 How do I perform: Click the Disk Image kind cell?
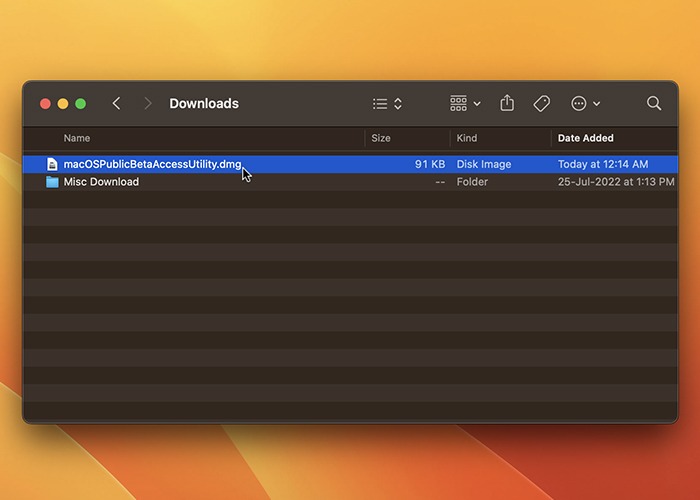(x=483, y=164)
